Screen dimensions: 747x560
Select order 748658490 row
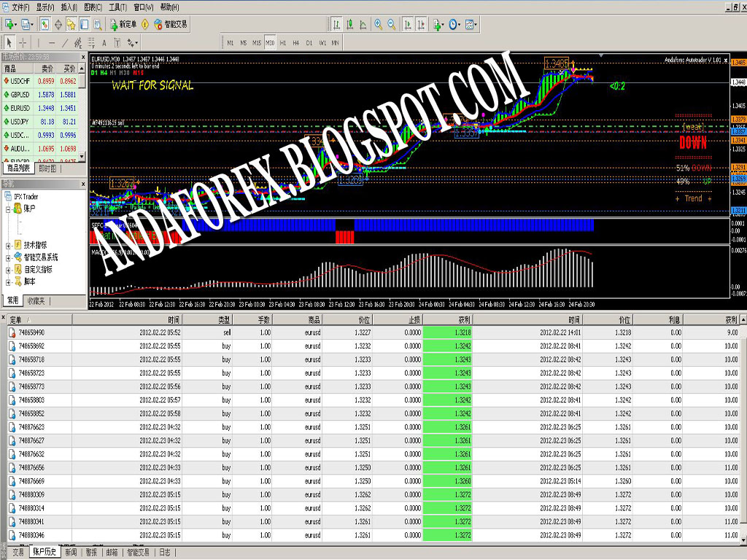pyautogui.click(x=373, y=332)
